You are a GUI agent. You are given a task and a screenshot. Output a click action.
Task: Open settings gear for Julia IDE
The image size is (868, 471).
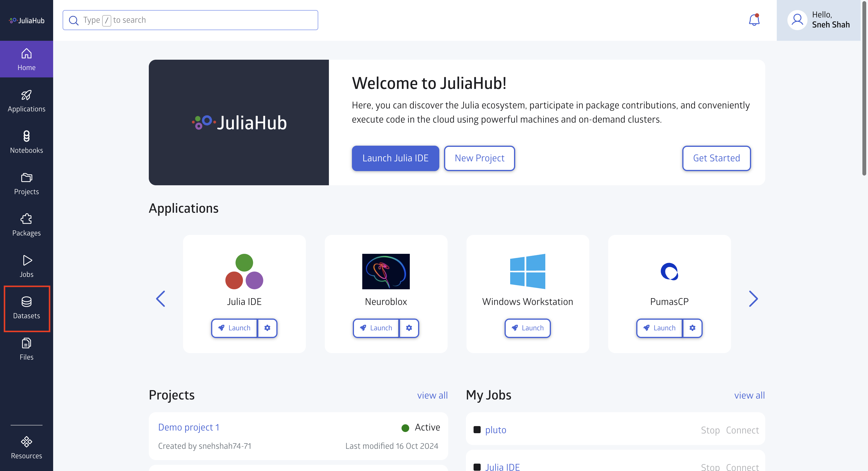(268, 328)
